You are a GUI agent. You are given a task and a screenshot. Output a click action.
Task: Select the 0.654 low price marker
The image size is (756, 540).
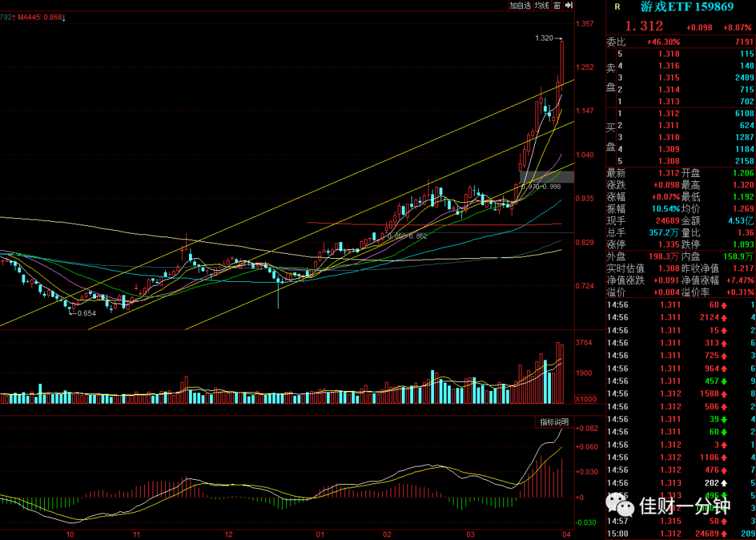[x=86, y=313]
